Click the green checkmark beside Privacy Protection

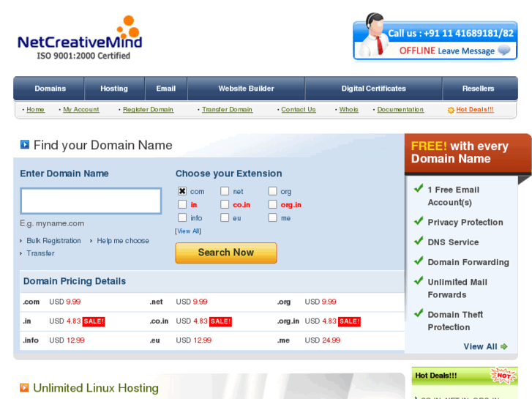coord(419,221)
